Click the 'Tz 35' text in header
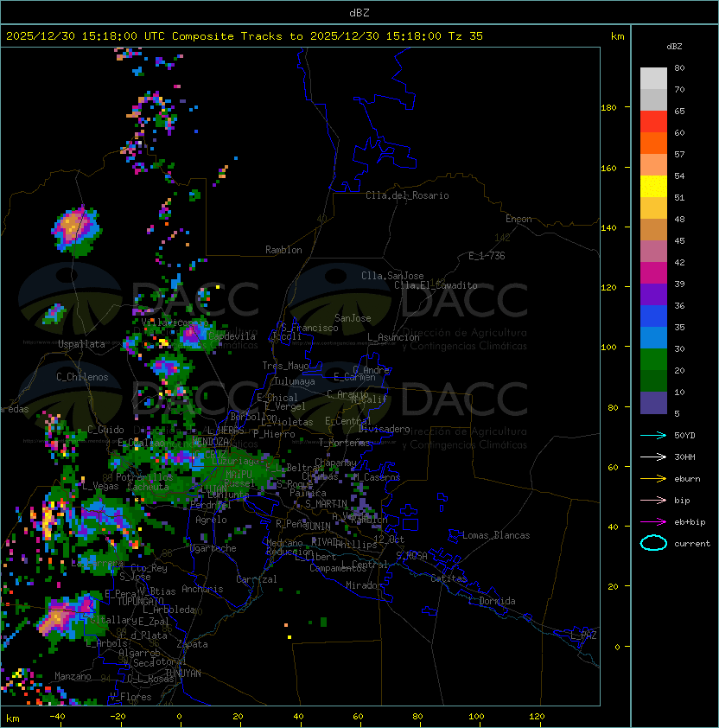This screenshot has height=728, width=719. point(466,36)
